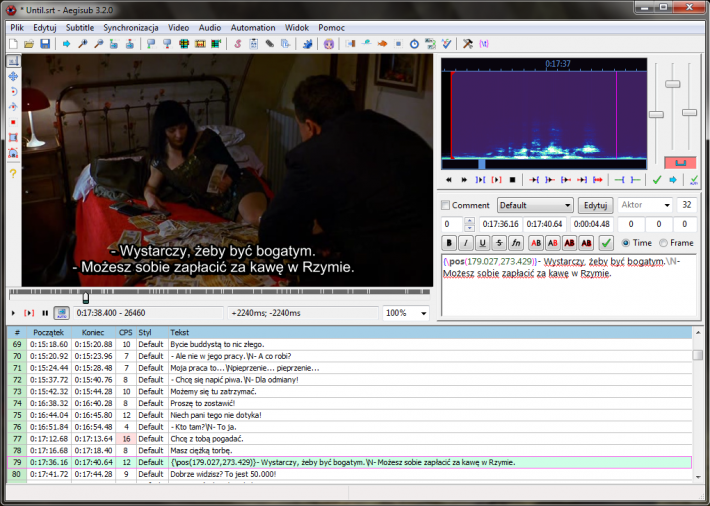
Task: Select the scale subtitles red square tool
Action: click(13, 122)
